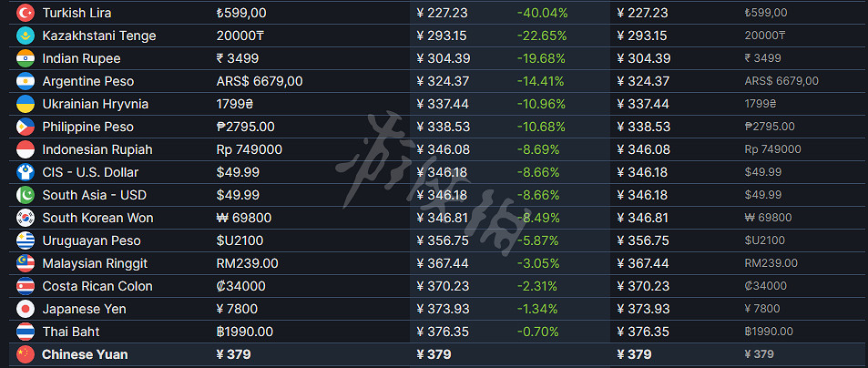Viewport: 868px width, 368px height.
Task: Select the Philippine flag icon
Action: pos(26,127)
